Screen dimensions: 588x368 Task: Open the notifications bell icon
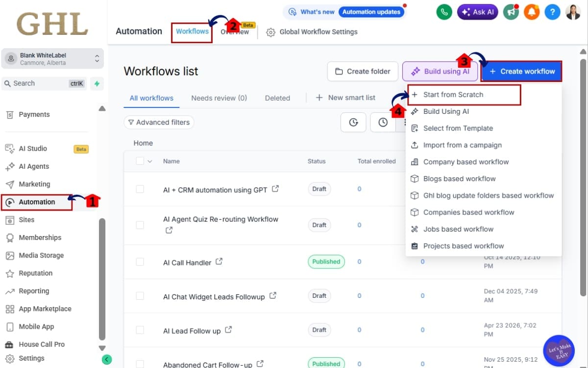tap(532, 12)
